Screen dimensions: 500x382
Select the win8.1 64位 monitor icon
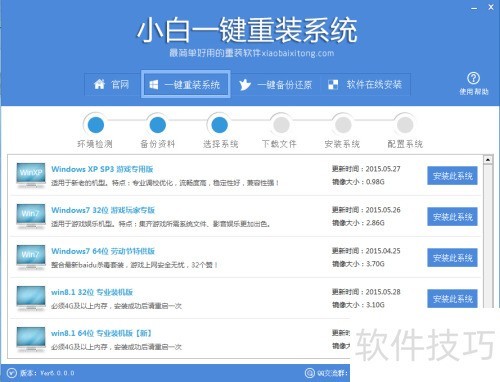coord(31,339)
